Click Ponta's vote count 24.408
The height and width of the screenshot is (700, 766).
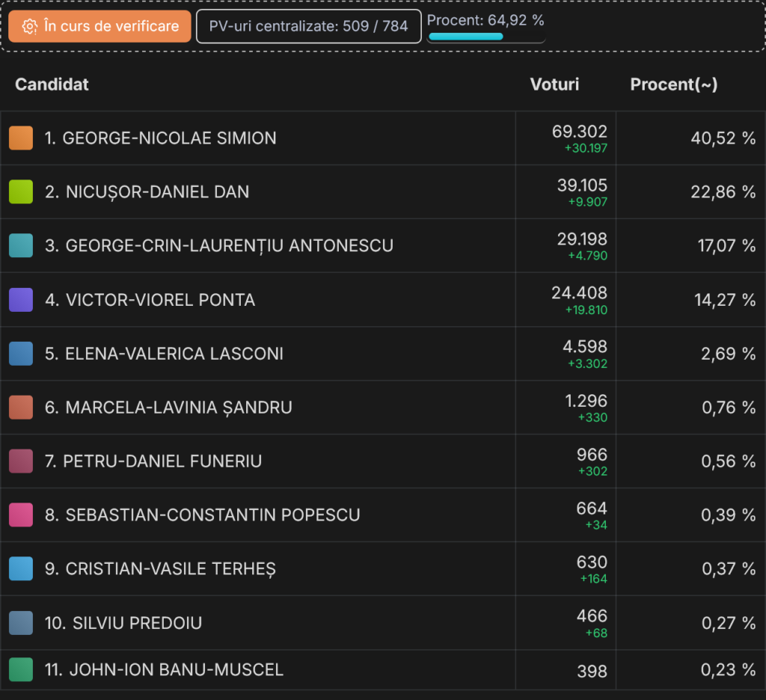(x=580, y=292)
